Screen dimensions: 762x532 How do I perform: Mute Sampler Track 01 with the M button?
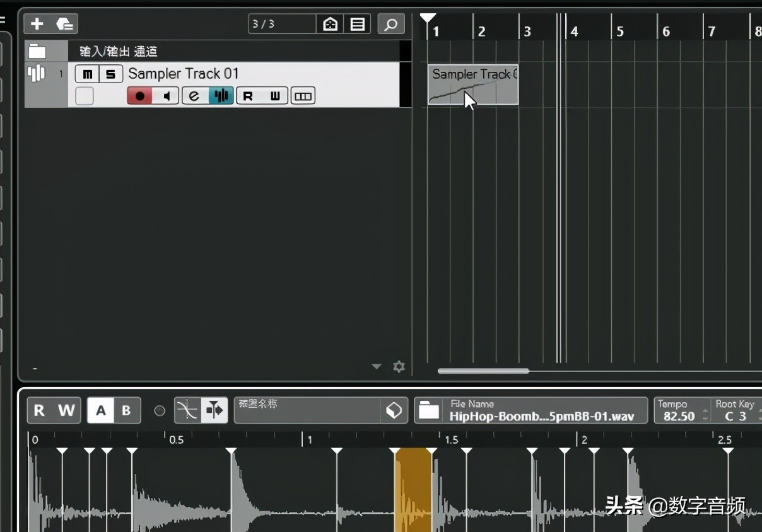[x=87, y=74]
